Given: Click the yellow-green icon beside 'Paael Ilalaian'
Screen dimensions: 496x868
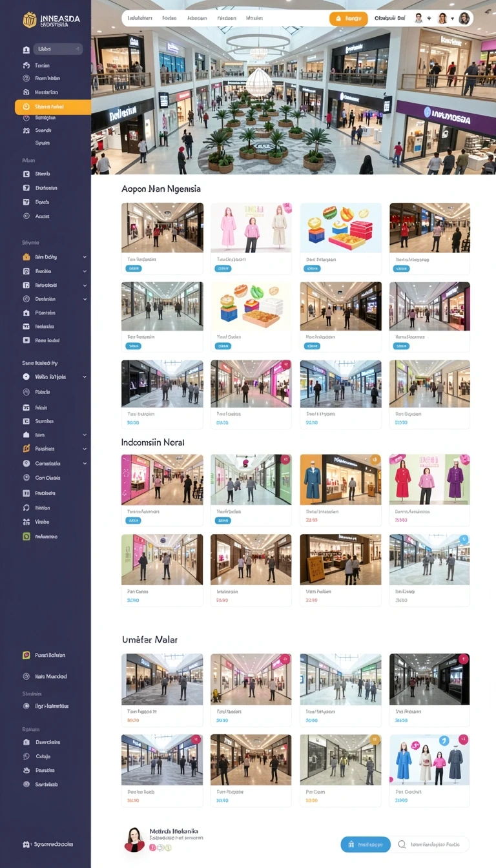Looking at the screenshot, I should click(x=26, y=655).
